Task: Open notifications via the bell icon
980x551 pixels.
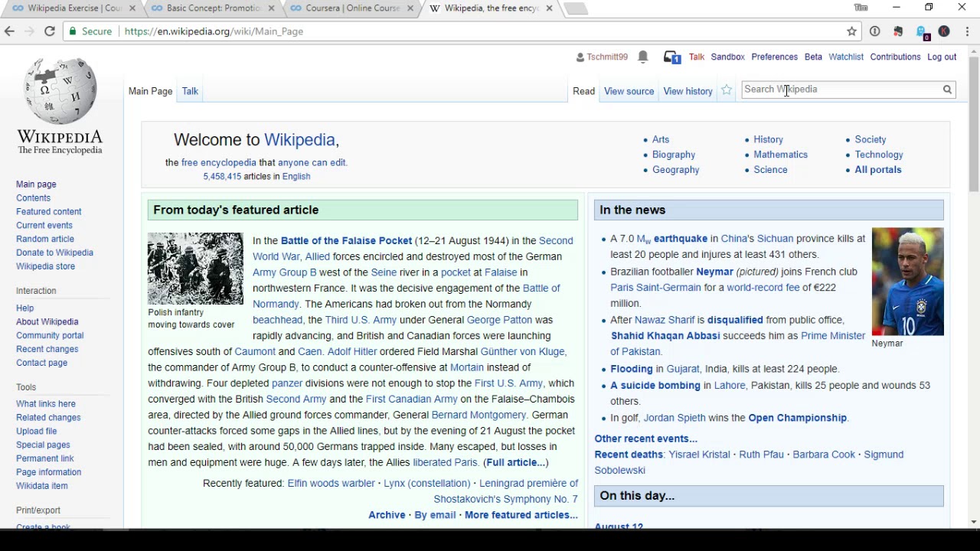Action: [x=642, y=57]
